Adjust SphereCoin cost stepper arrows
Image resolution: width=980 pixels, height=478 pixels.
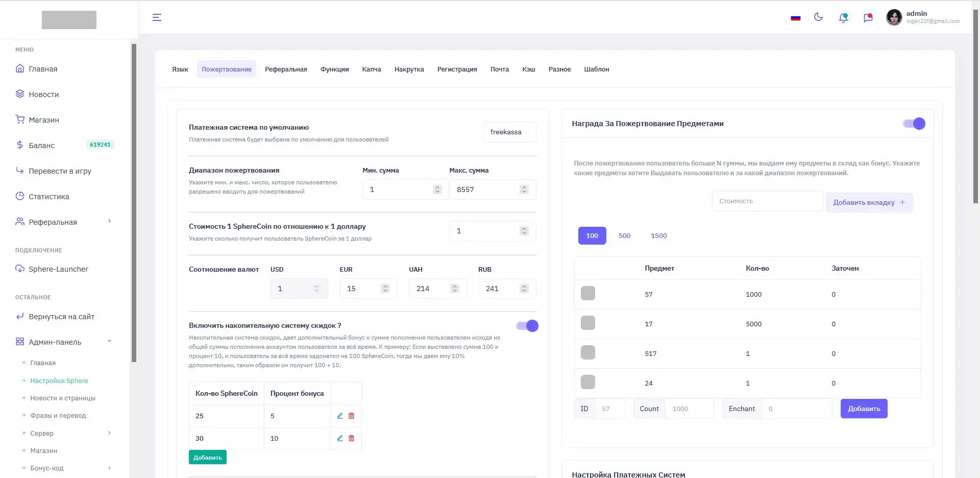[x=524, y=231]
